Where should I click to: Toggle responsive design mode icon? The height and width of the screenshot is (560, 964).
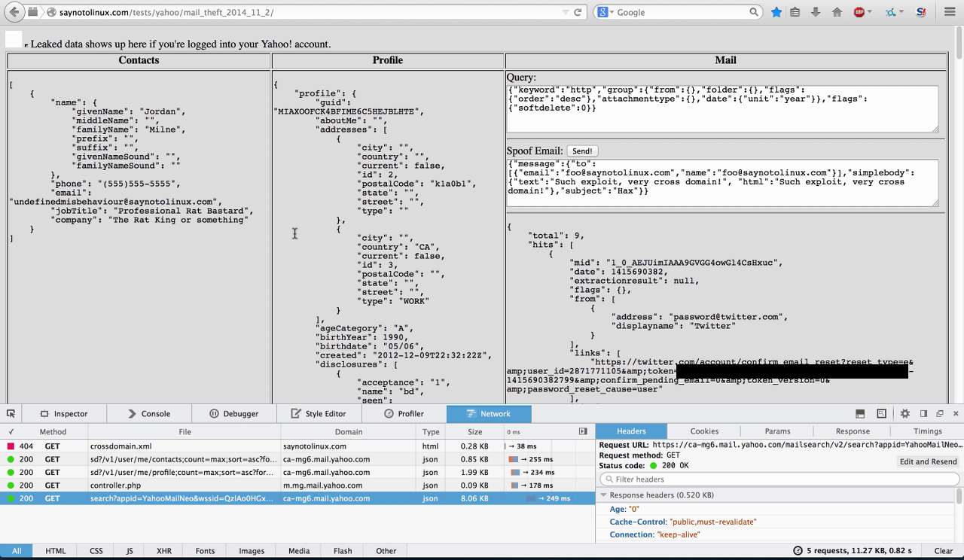click(881, 413)
